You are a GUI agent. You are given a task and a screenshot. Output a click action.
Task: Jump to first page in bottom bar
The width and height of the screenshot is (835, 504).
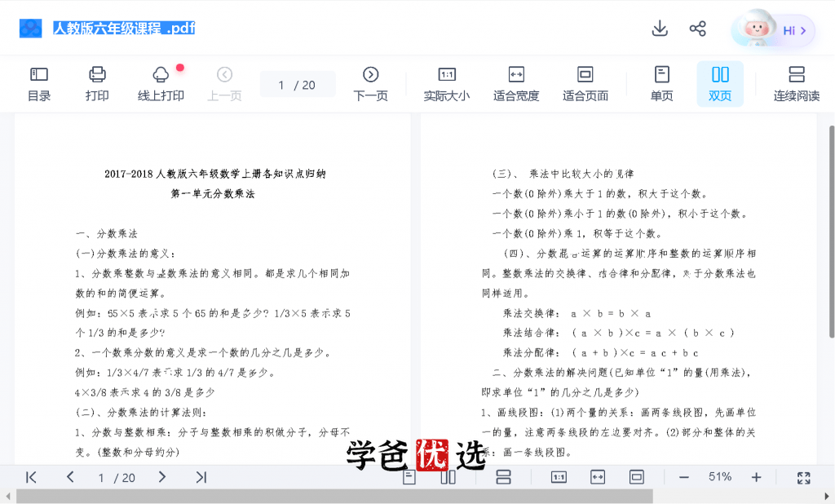(x=32, y=477)
